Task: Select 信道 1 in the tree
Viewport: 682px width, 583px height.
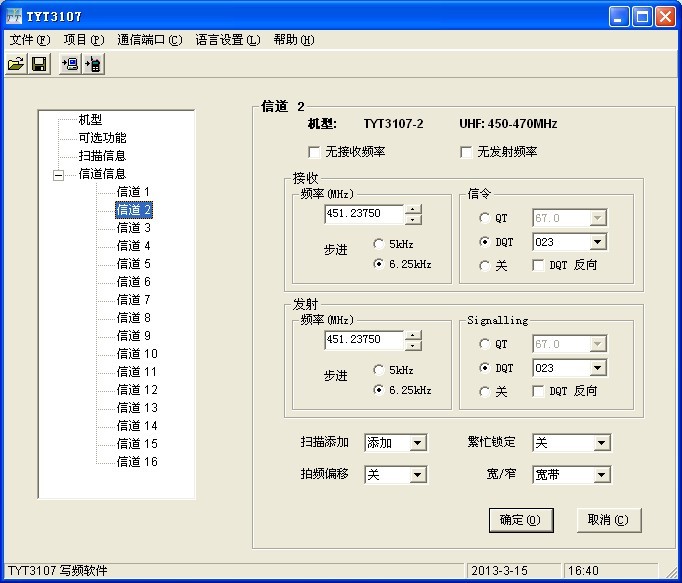Action: tap(134, 192)
